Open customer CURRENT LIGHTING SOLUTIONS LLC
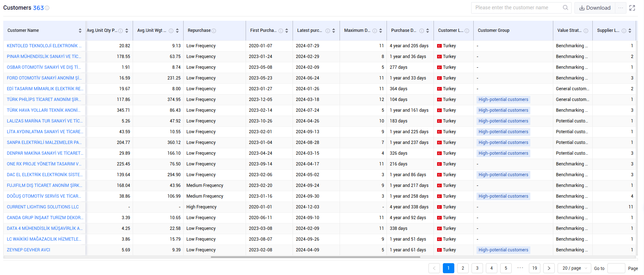The height and width of the screenshot is (275, 644). [43, 207]
